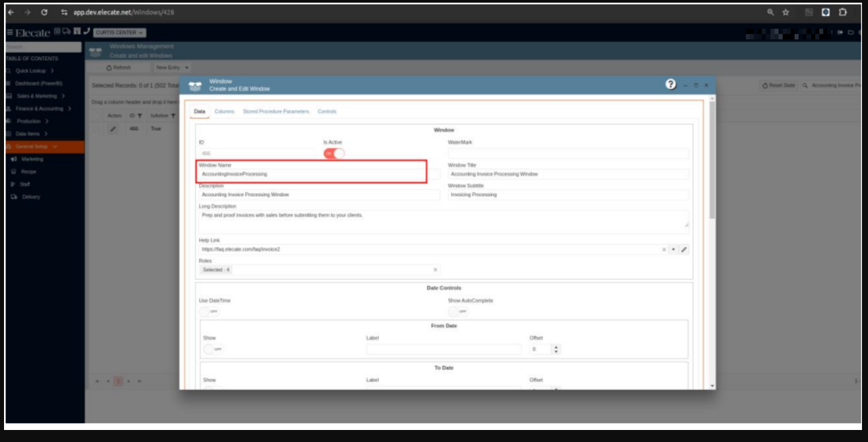Switch to the Columns tab
Viewport: 868px width, 442px height.
(x=224, y=112)
